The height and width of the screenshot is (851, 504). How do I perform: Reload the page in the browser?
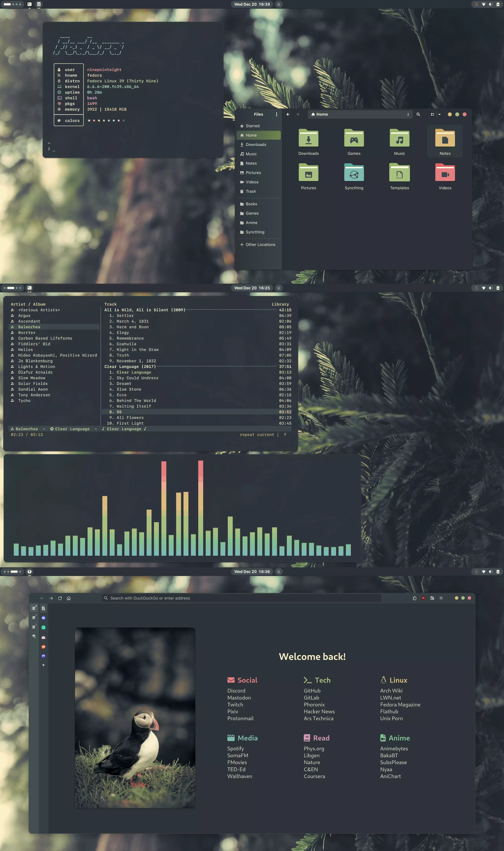click(60, 598)
